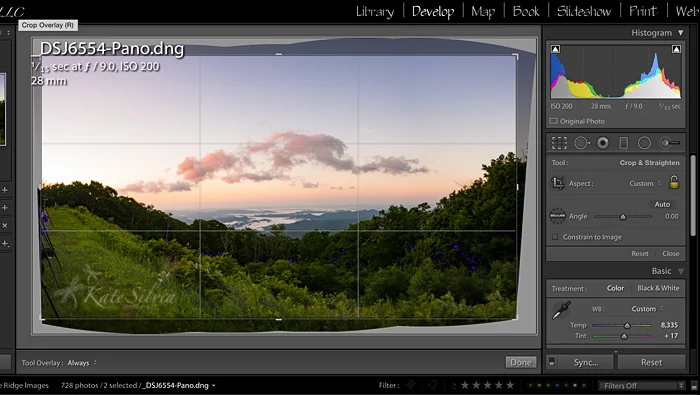Set filter to one star rating
Screen dimensions: 700x395
[x=465, y=385]
